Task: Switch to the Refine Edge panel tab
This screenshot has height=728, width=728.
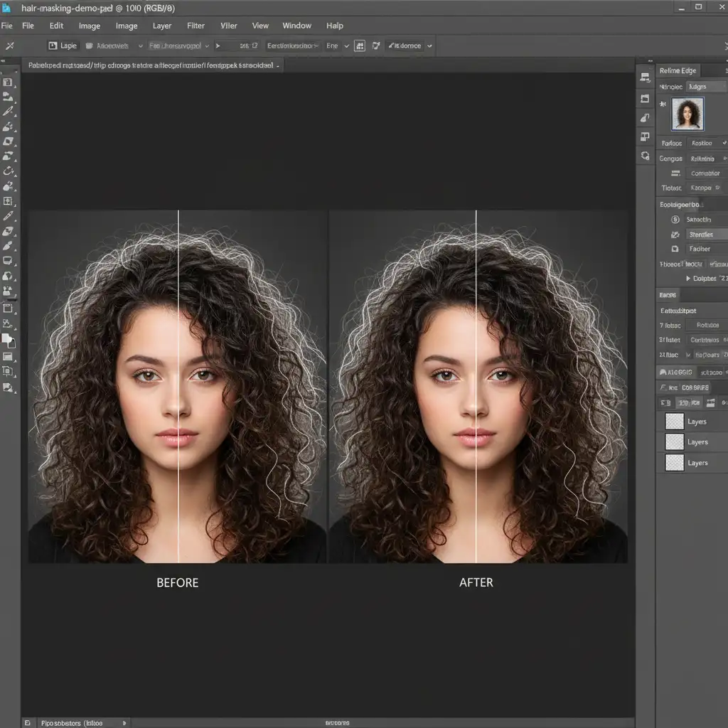Action: 678,70
